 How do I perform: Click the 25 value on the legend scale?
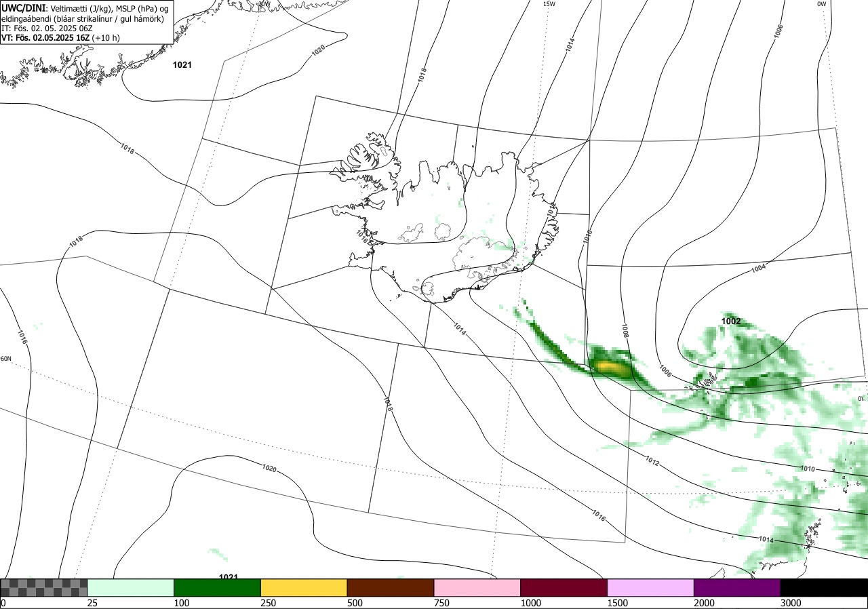pos(92,603)
